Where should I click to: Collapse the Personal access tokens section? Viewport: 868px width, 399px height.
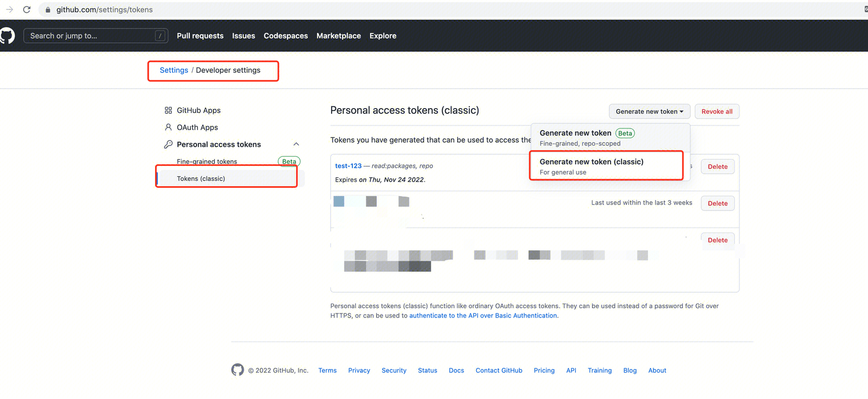click(296, 145)
